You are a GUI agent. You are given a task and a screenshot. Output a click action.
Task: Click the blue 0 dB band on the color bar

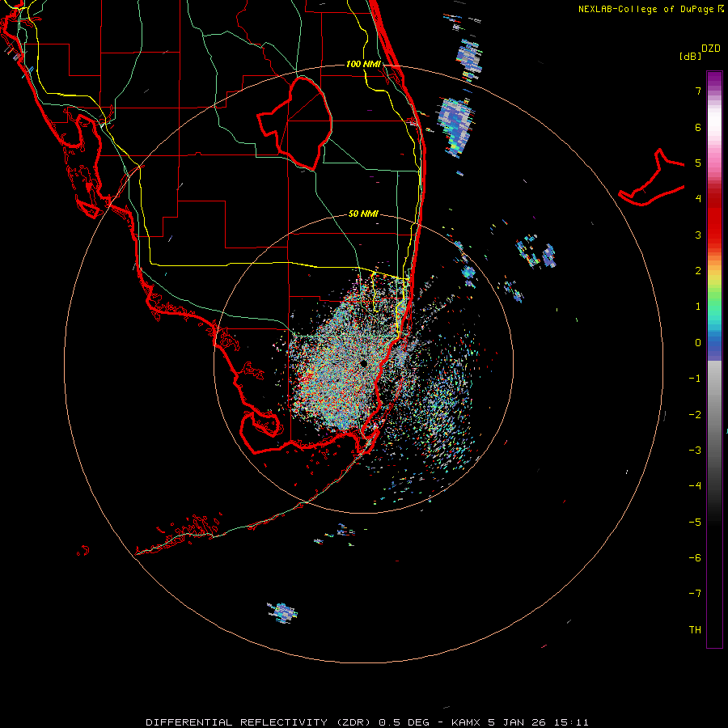point(714,343)
